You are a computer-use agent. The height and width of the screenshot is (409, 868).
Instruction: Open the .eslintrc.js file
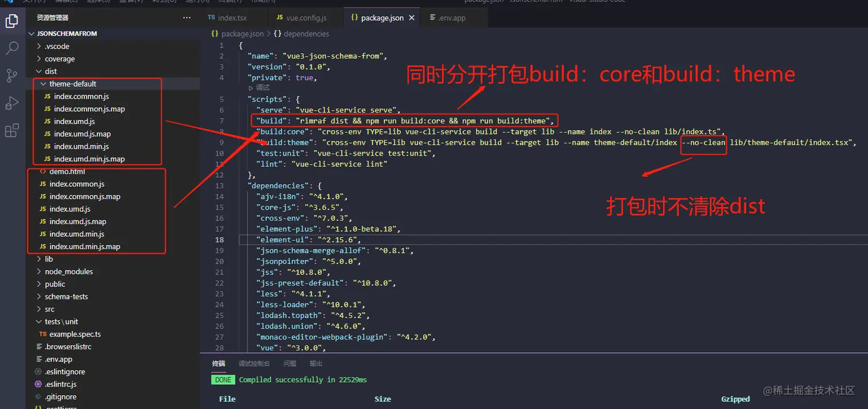pyautogui.click(x=60, y=384)
